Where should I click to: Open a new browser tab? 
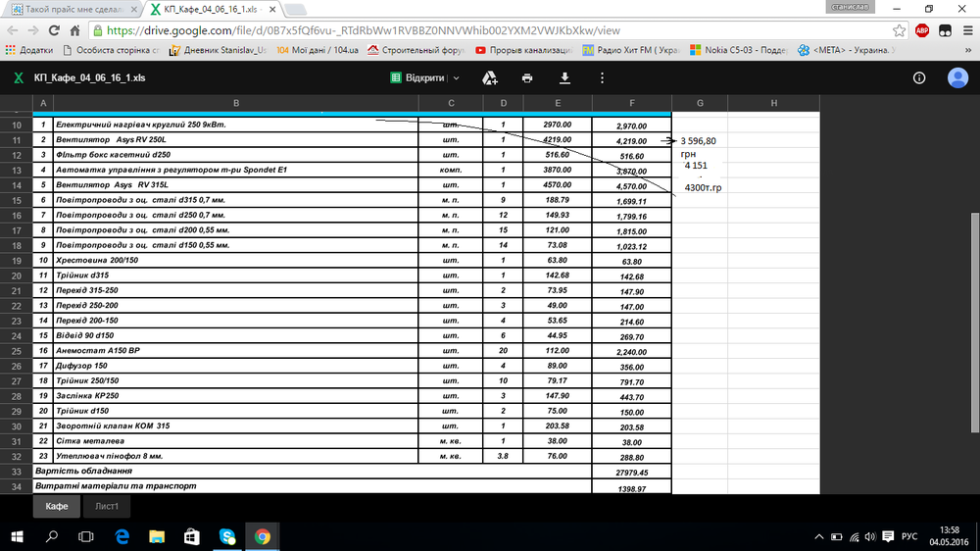(295, 10)
